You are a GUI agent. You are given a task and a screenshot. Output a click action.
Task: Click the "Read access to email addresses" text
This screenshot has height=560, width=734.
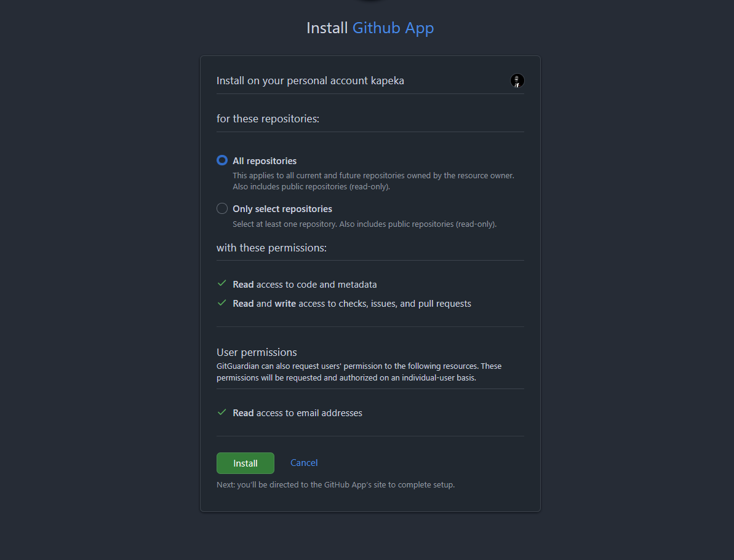pyautogui.click(x=297, y=413)
